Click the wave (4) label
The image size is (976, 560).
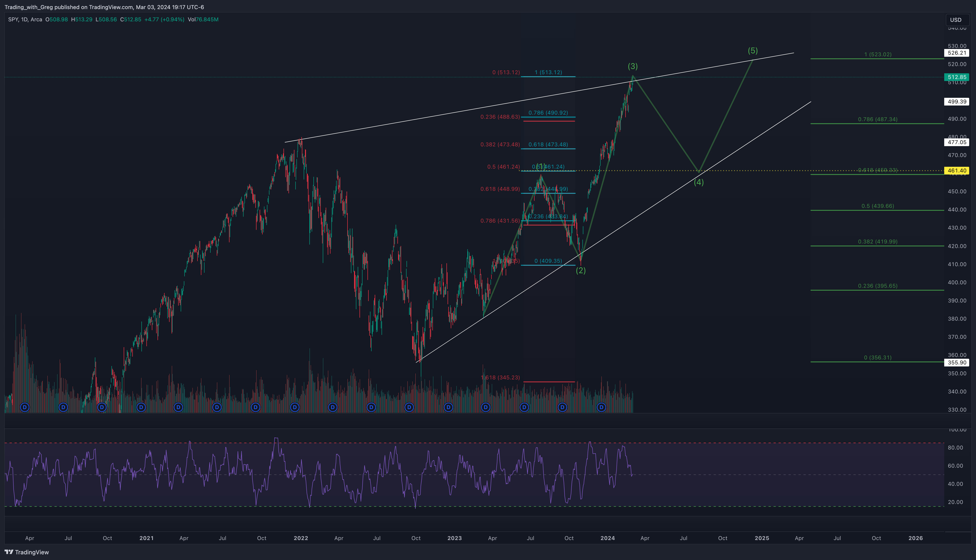699,182
